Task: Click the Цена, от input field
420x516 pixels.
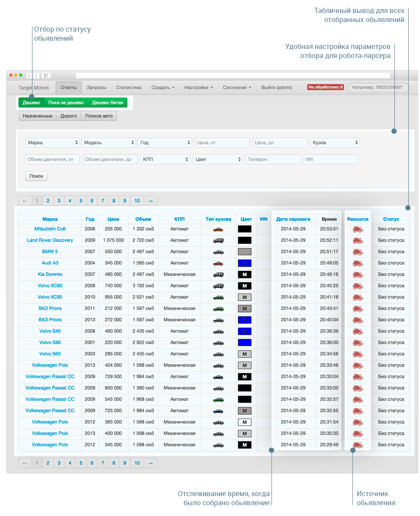Action: point(222,142)
